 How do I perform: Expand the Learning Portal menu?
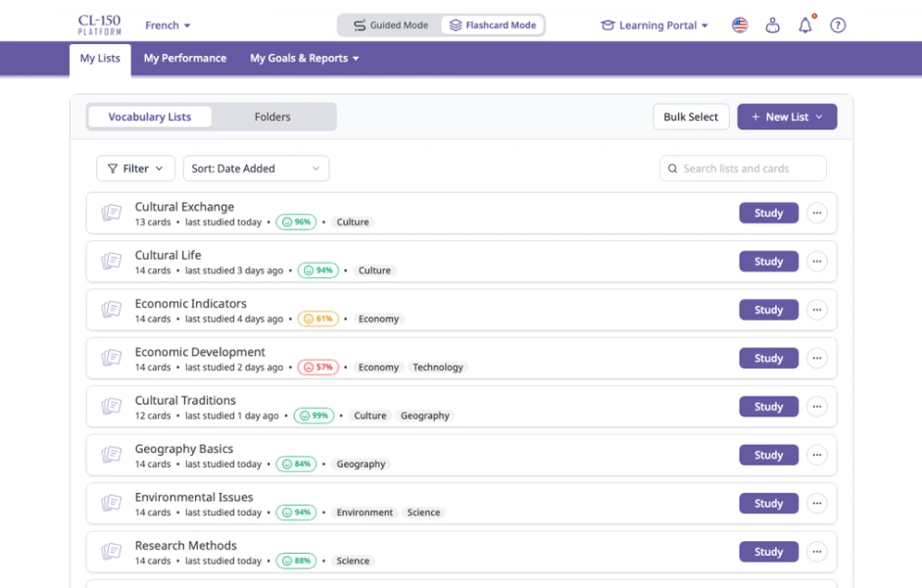pos(655,25)
